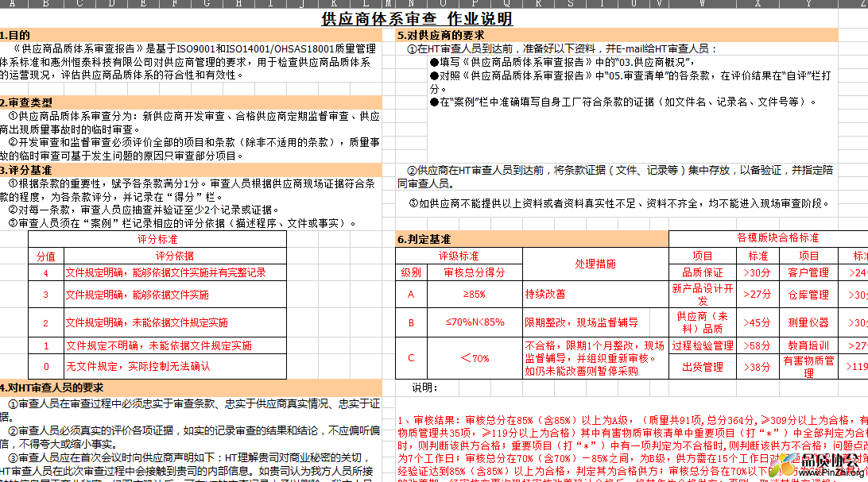Select the >30分 standard beside 品质保证
The image size is (868, 482).
pyautogui.click(x=758, y=272)
